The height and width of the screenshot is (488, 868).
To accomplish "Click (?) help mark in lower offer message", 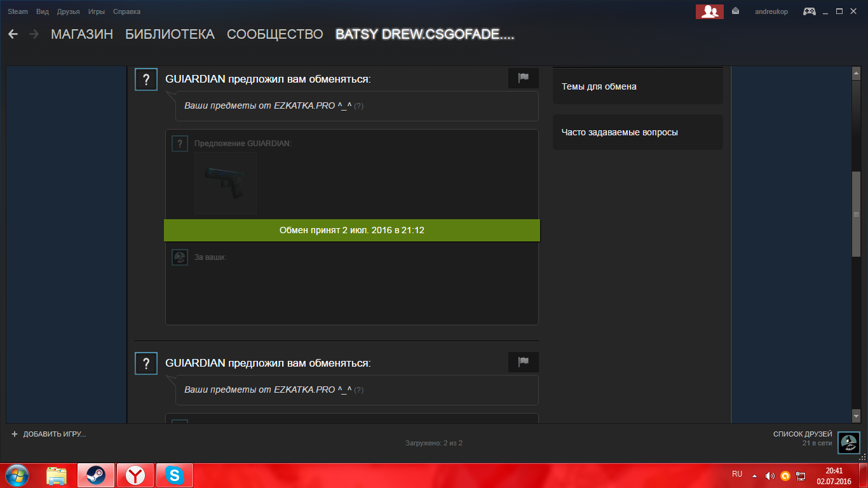I will tap(359, 390).
